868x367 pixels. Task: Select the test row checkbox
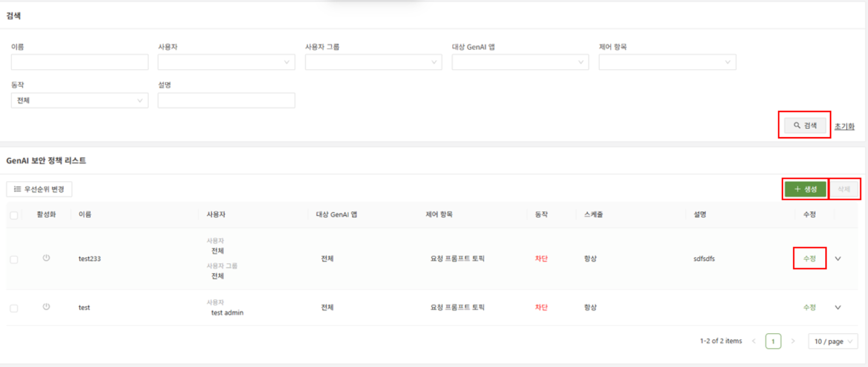pyautogui.click(x=14, y=308)
